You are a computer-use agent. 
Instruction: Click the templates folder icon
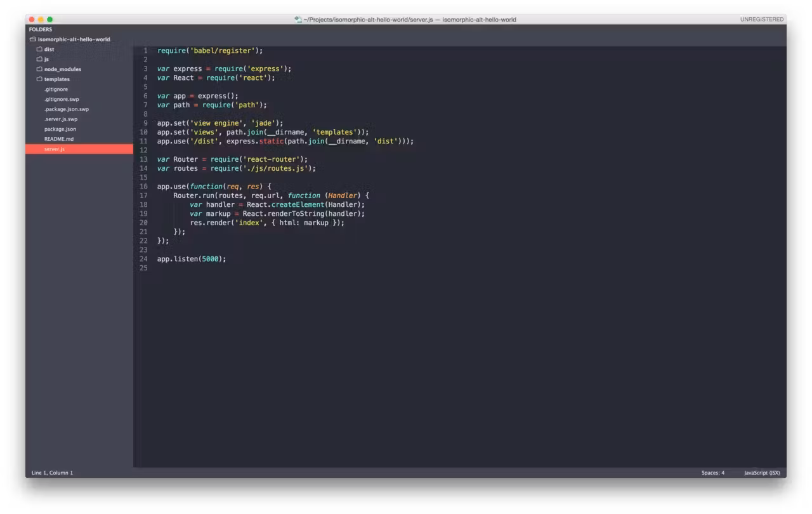(x=39, y=79)
